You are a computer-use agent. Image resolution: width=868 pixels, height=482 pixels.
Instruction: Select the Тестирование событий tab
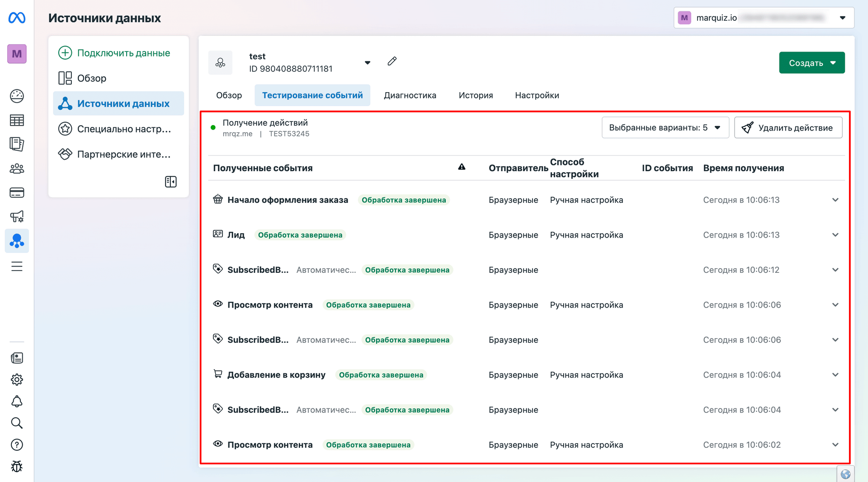tap(312, 95)
